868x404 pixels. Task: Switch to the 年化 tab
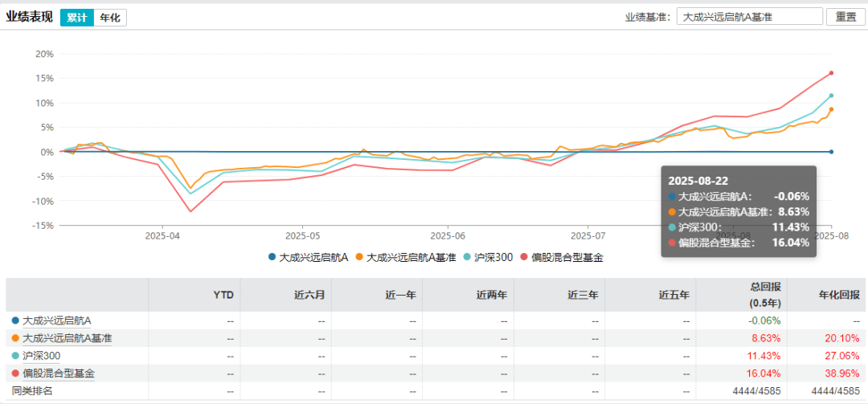tap(110, 18)
